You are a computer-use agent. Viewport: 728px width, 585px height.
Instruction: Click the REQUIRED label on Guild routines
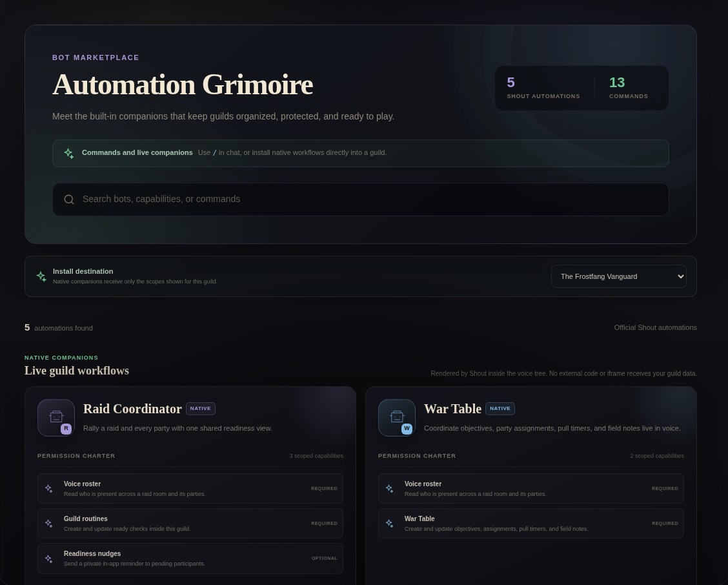coord(324,524)
